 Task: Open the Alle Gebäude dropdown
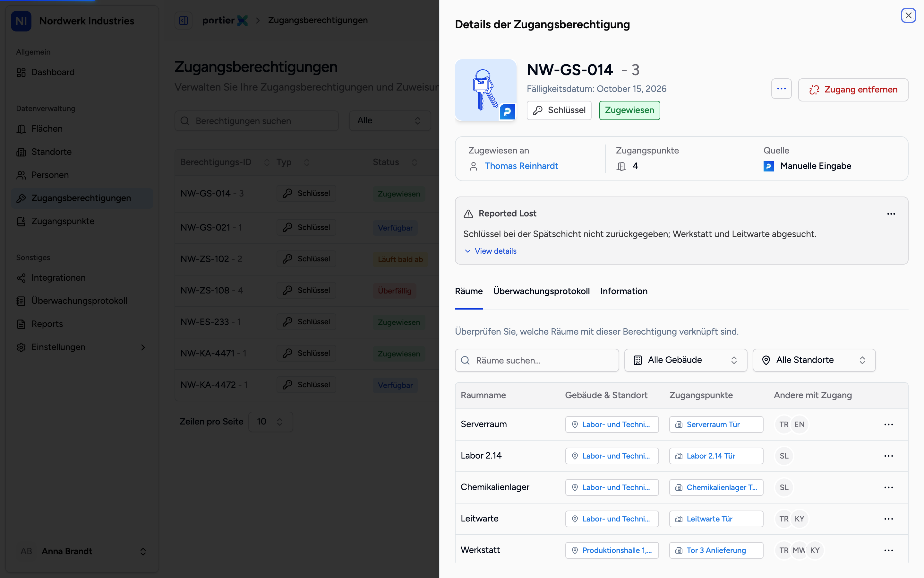coord(686,360)
